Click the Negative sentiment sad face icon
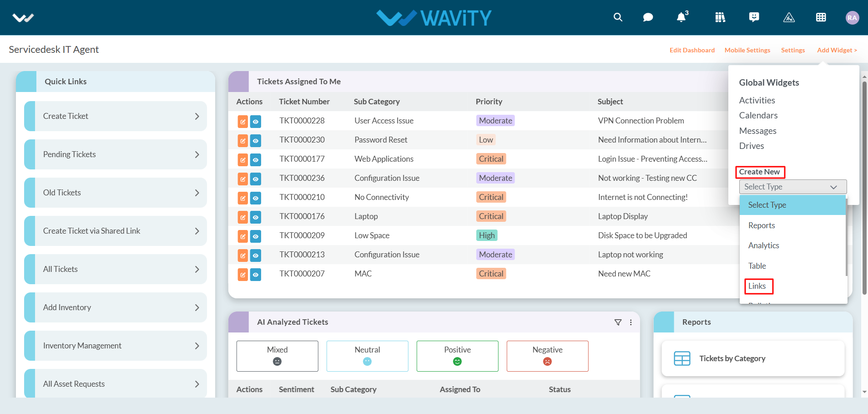Screen dimensions: 868x414 pos(547,362)
